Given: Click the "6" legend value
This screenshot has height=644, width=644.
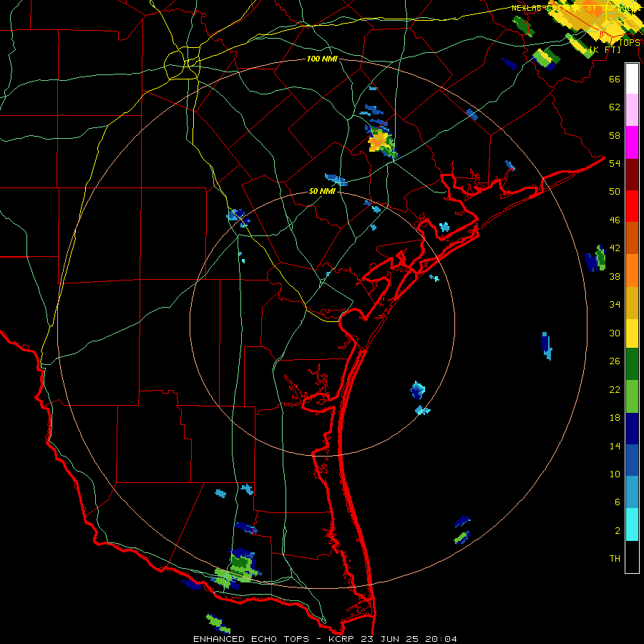Looking at the screenshot, I should 618,502.
